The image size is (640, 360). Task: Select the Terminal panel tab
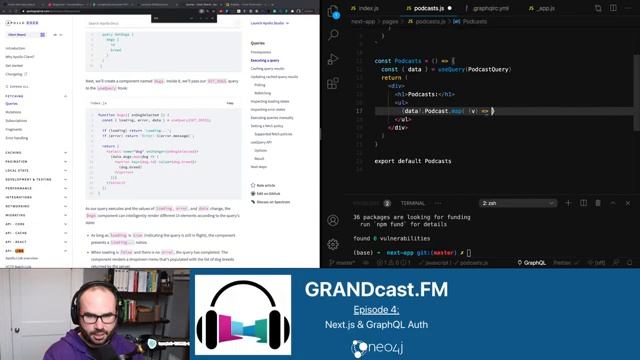413,203
